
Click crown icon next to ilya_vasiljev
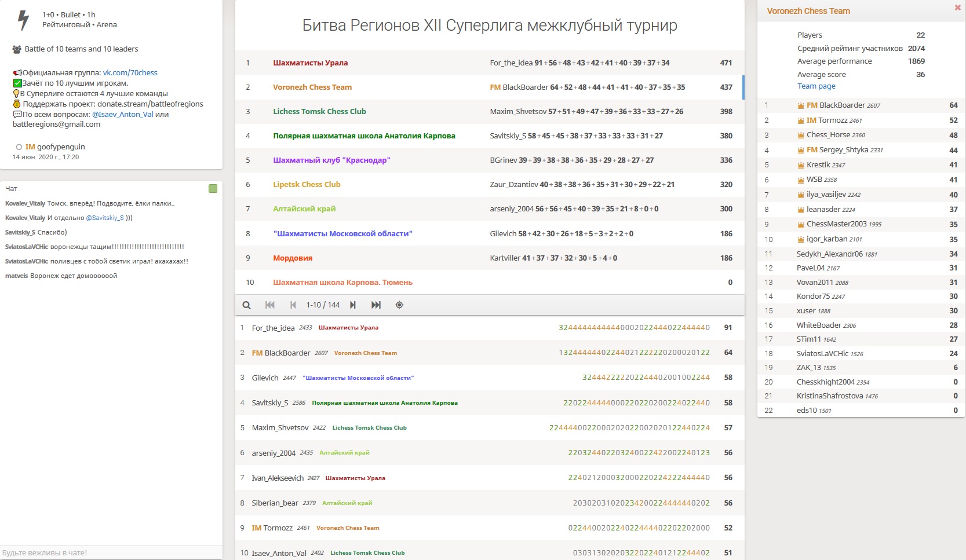pyautogui.click(x=801, y=195)
